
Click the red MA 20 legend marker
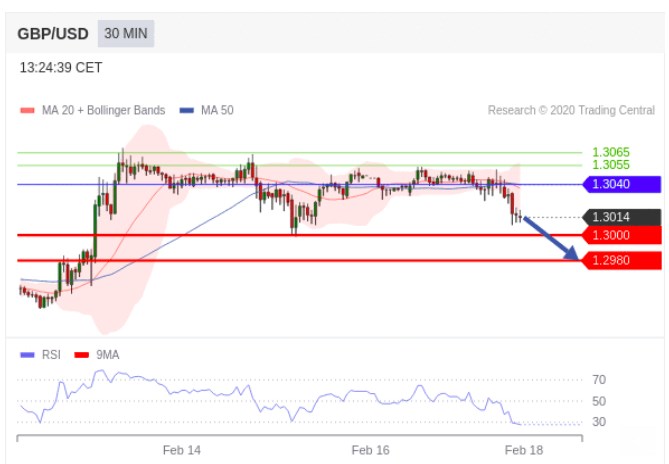(26, 110)
